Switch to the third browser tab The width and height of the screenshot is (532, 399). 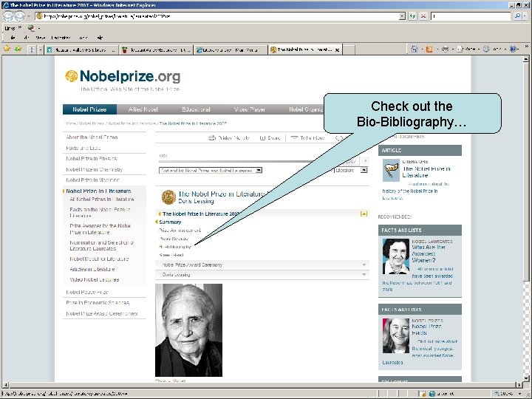231,50
